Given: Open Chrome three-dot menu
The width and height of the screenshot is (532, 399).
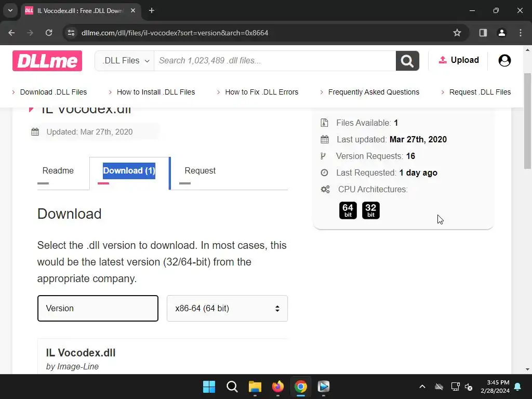Looking at the screenshot, I should point(520,33).
